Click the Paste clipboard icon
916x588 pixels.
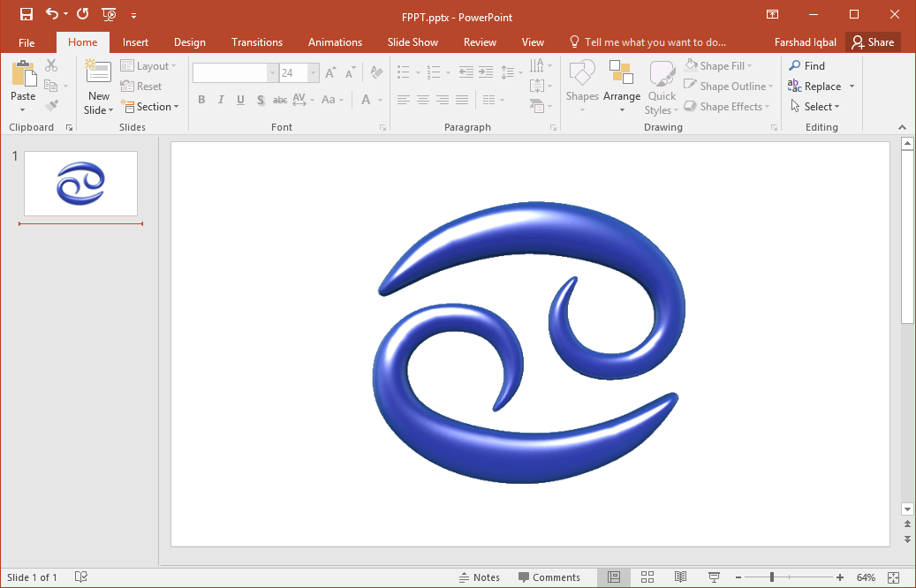(x=23, y=75)
